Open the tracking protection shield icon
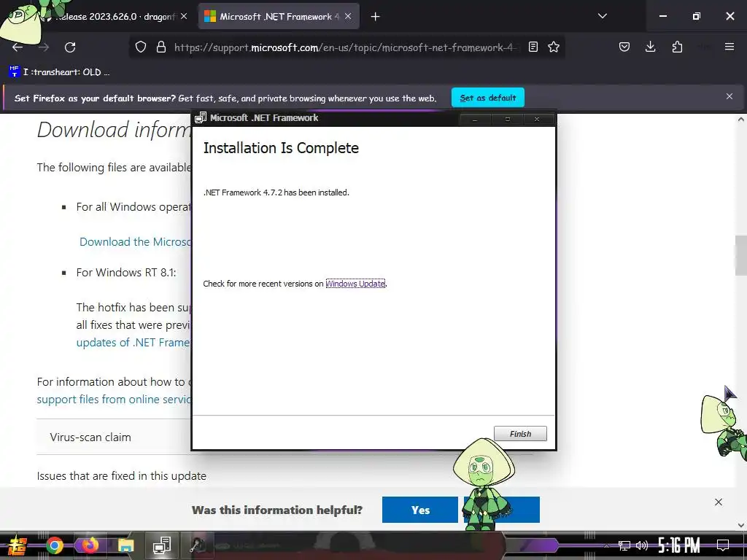The image size is (747, 560). (x=141, y=47)
